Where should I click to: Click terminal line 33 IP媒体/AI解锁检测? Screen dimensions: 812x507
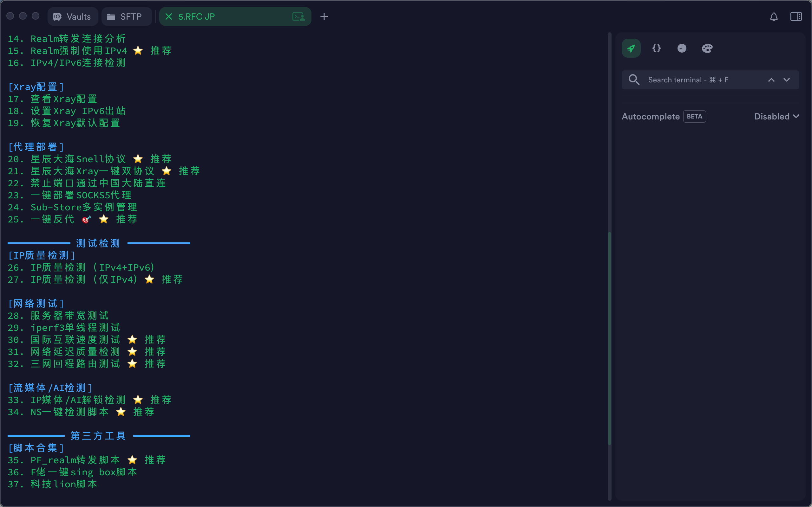point(78,400)
